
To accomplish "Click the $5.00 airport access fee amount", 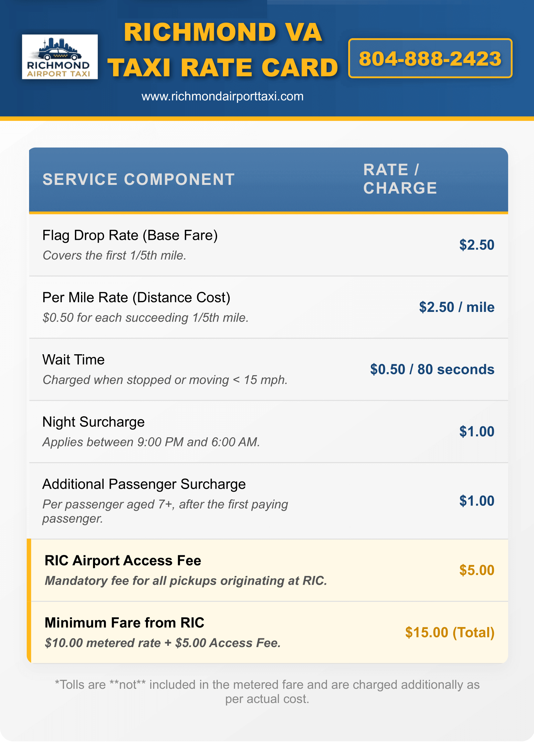I will pyautogui.click(x=476, y=570).
